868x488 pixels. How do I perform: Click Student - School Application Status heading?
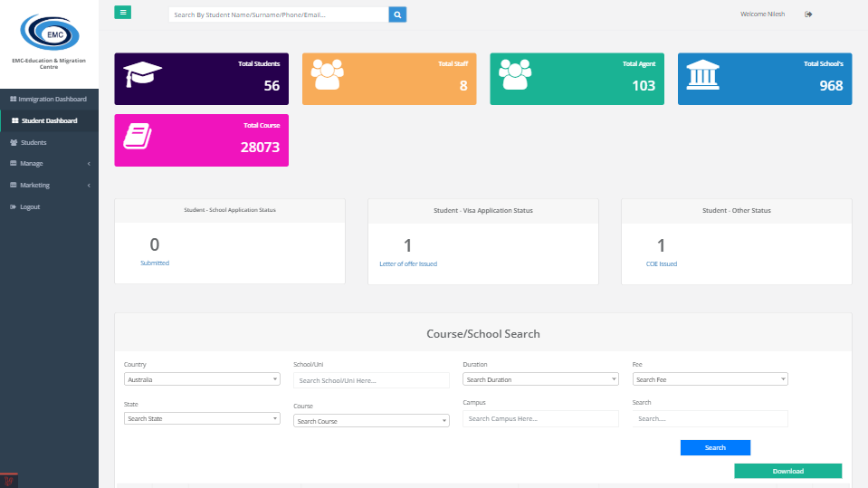tap(230, 210)
